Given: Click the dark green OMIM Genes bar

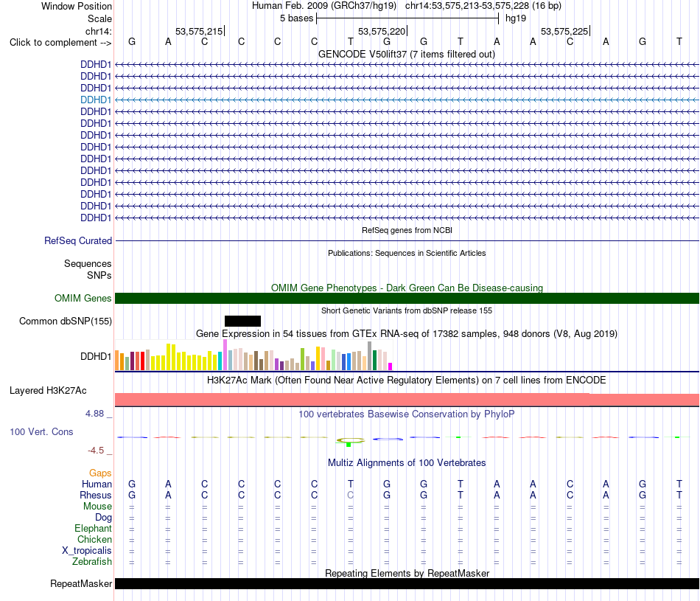Looking at the screenshot, I should coord(407,299).
